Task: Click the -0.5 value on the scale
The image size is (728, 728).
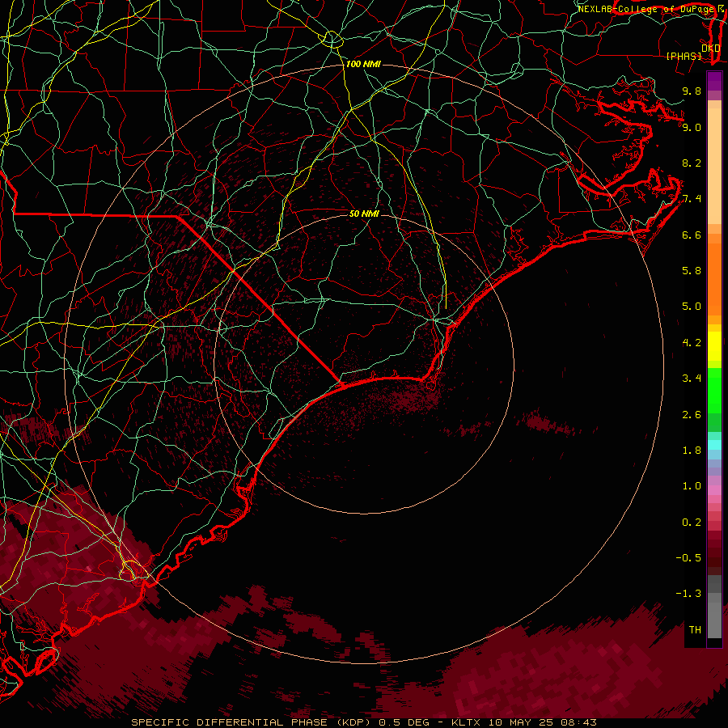Action: 688,558
